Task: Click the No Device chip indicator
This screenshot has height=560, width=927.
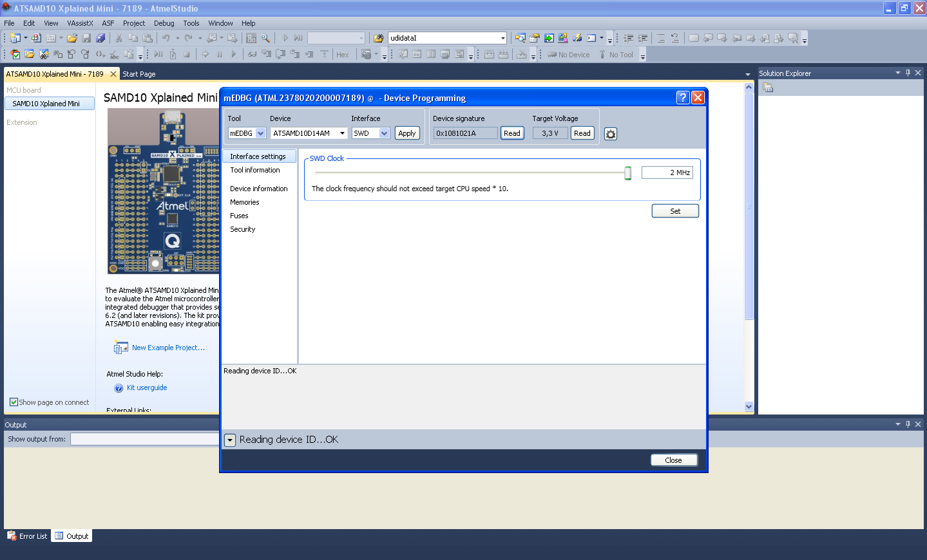Action: 568,55
